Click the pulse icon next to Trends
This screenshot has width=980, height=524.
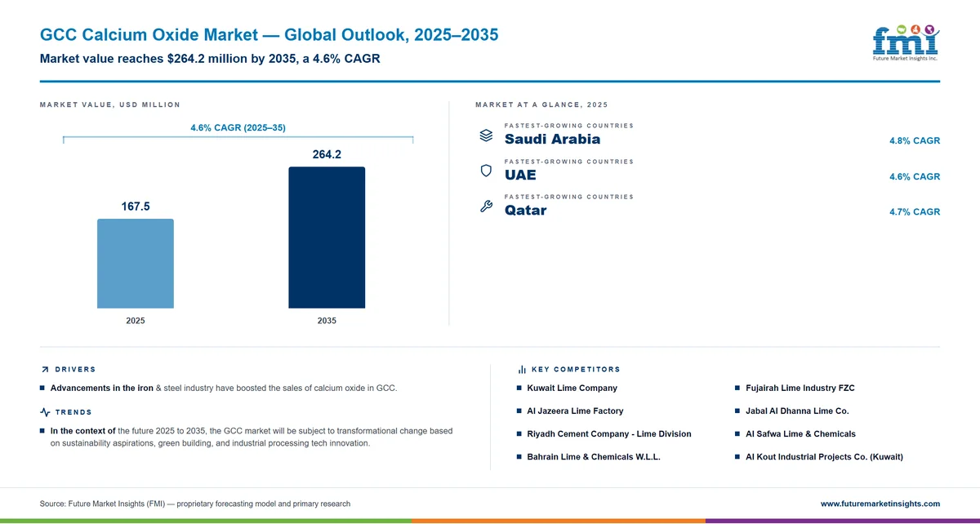tap(45, 412)
